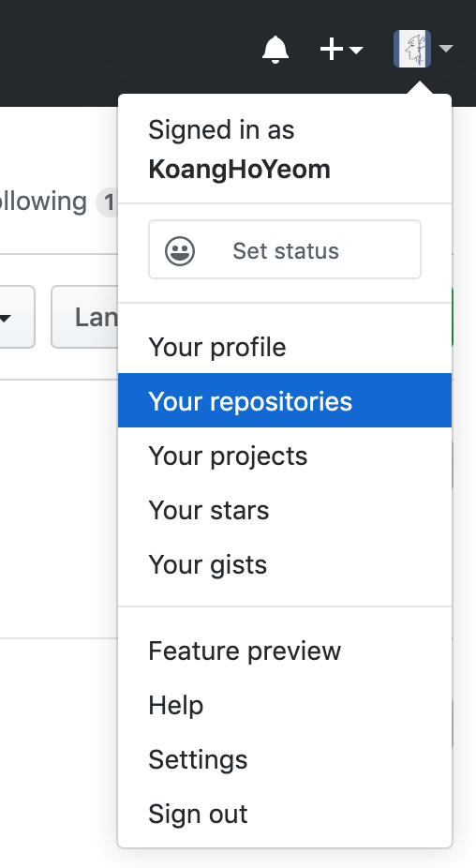This screenshot has height=868, width=476.
Task: Go to Your stars
Action: point(285,510)
